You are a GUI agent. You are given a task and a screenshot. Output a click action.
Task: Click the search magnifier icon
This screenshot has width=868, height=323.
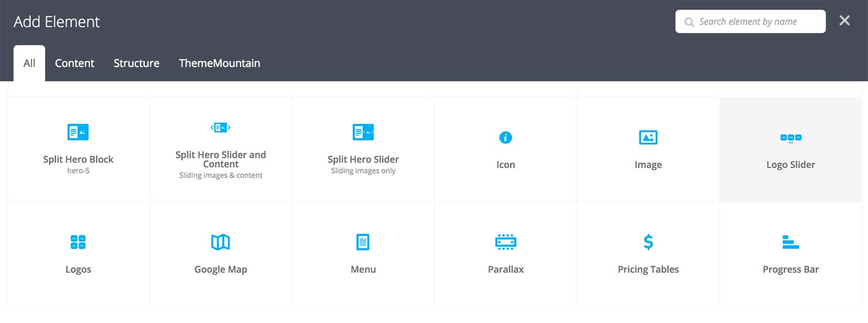pyautogui.click(x=689, y=22)
